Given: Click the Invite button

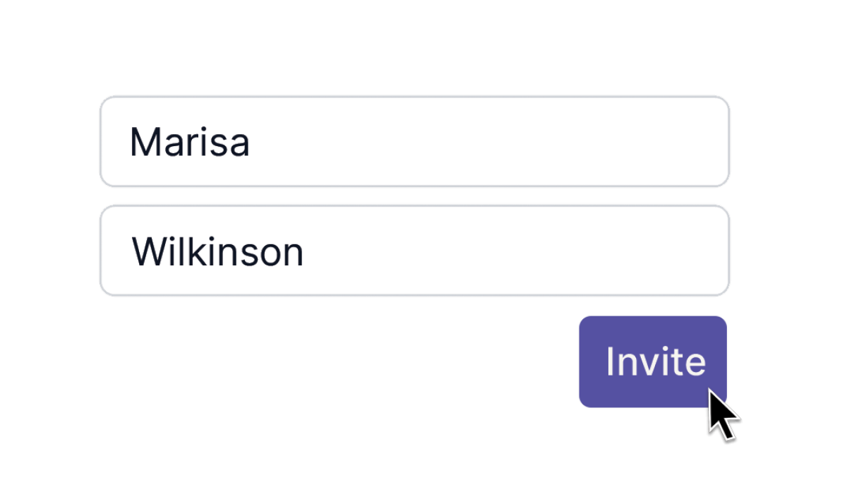Looking at the screenshot, I should pos(652,361).
